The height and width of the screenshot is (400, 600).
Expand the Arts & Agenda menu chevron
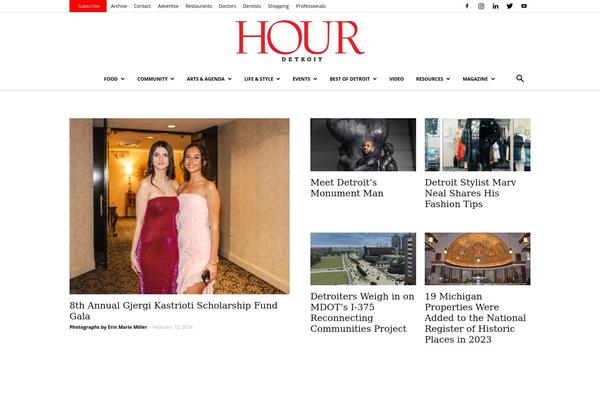point(230,79)
